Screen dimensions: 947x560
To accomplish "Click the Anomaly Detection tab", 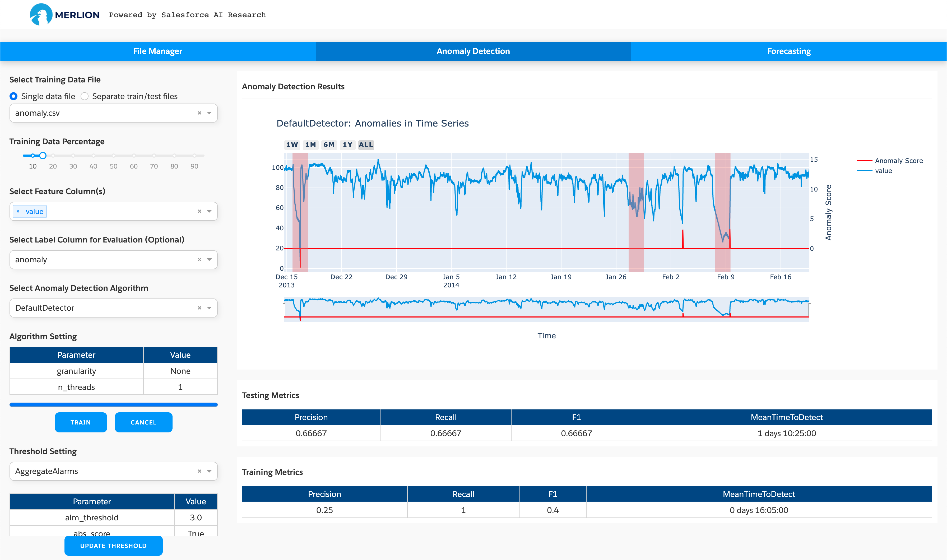I will pyautogui.click(x=473, y=51).
